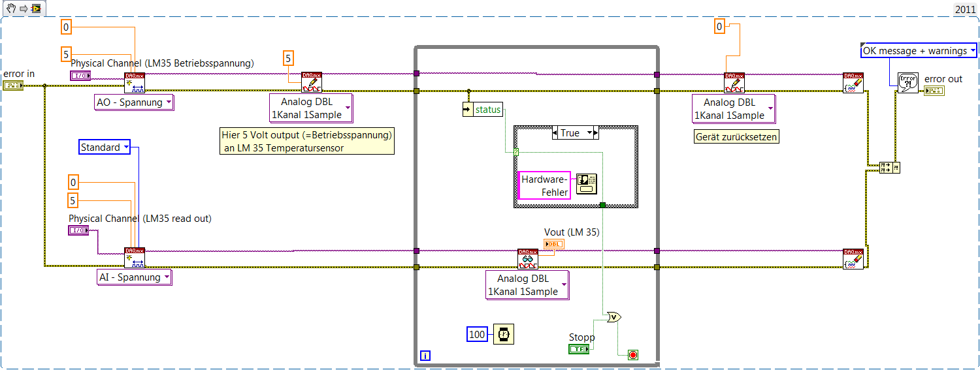Select the error out indicator terminal
980x370 pixels.
click(934, 90)
